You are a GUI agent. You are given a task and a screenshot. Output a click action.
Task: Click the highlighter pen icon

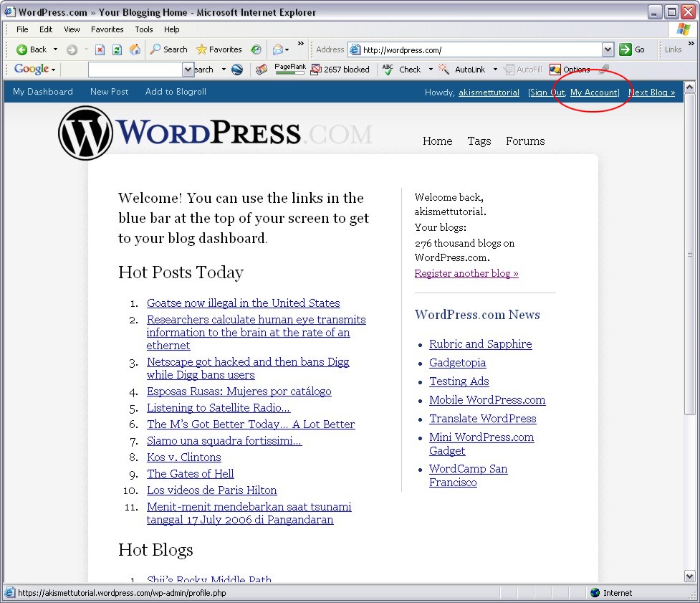[x=603, y=69]
